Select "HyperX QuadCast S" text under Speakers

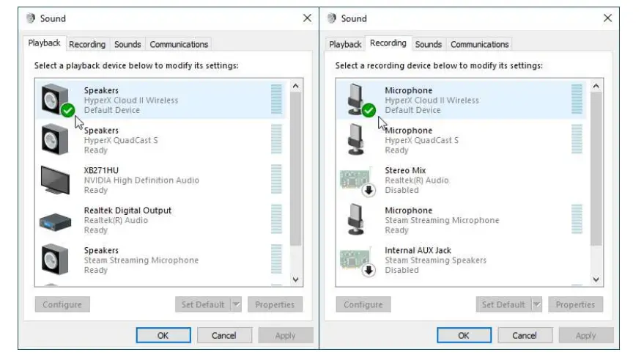tap(121, 140)
